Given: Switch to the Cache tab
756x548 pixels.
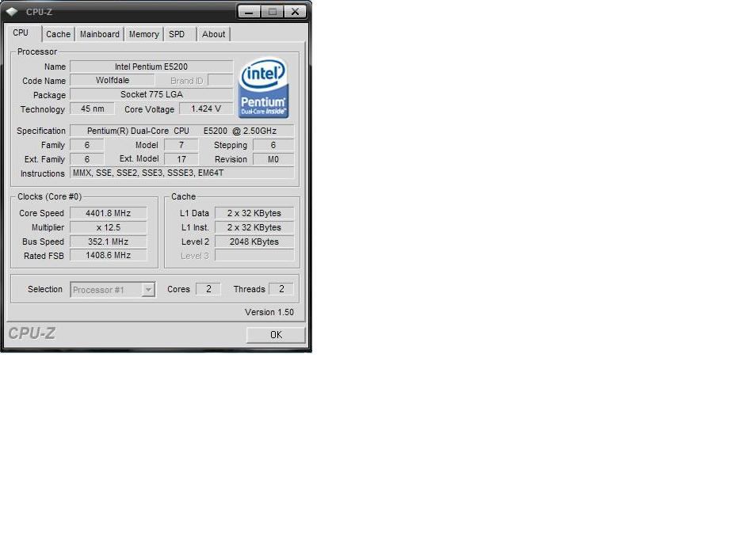Looking at the screenshot, I should tap(58, 34).
